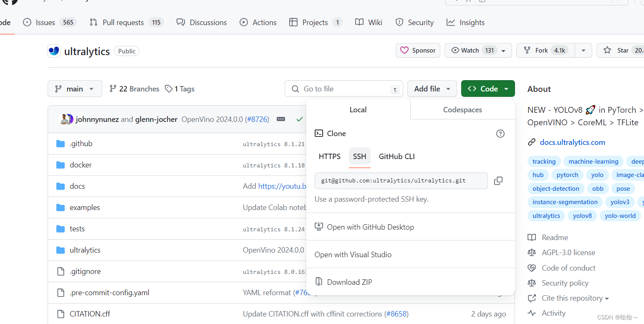The height and width of the screenshot is (324, 644).
Task: Open the AGPL-3.0 license link
Action: point(561,253)
